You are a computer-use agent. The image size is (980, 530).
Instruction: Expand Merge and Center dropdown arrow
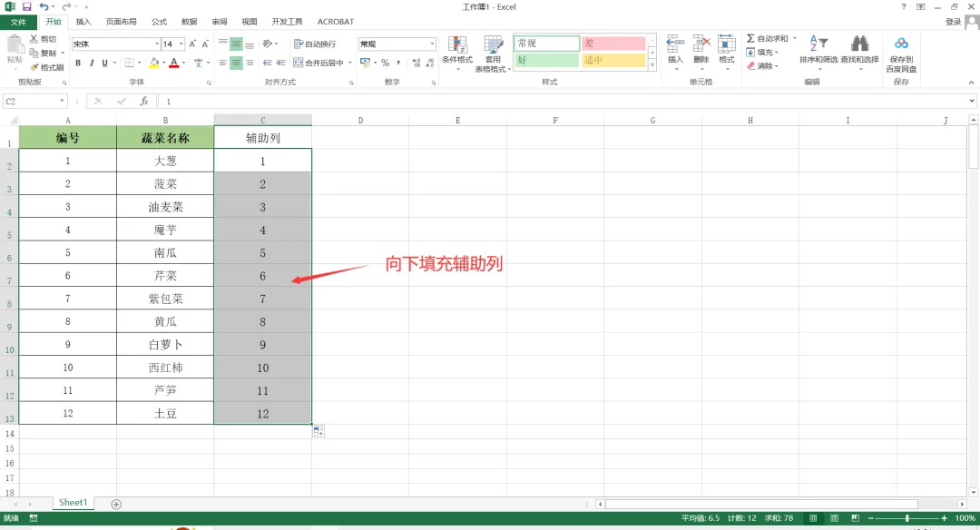350,63
